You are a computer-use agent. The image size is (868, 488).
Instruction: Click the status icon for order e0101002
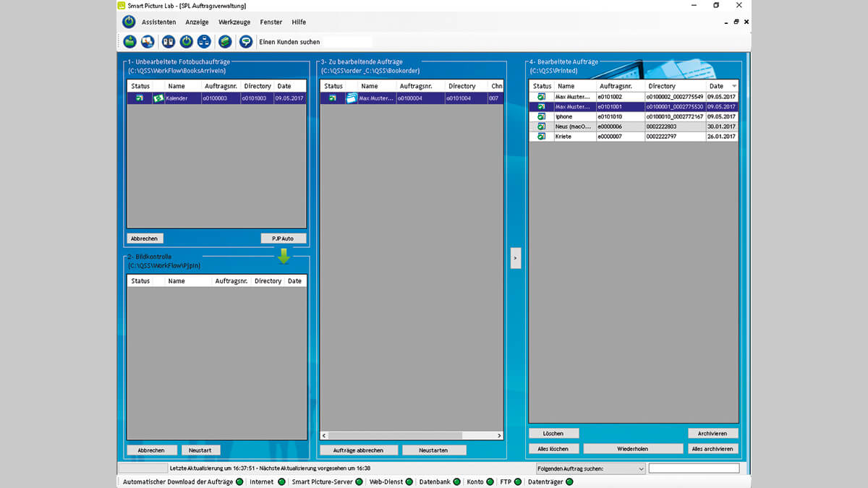point(540,96)
